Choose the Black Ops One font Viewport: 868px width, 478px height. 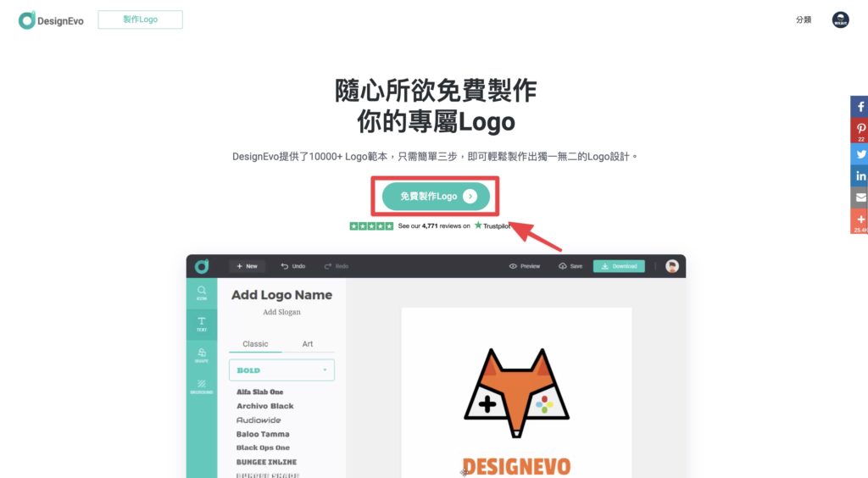(263, 447)
